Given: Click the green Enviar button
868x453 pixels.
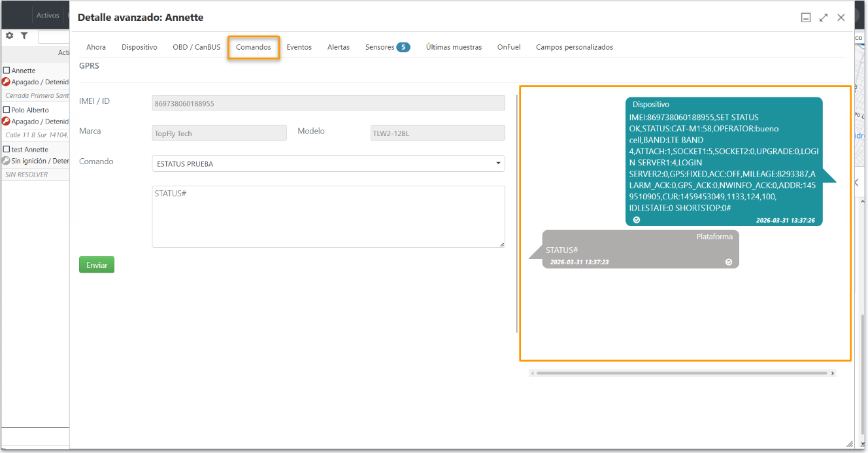Looking at the screenshot, I should 97,265.
